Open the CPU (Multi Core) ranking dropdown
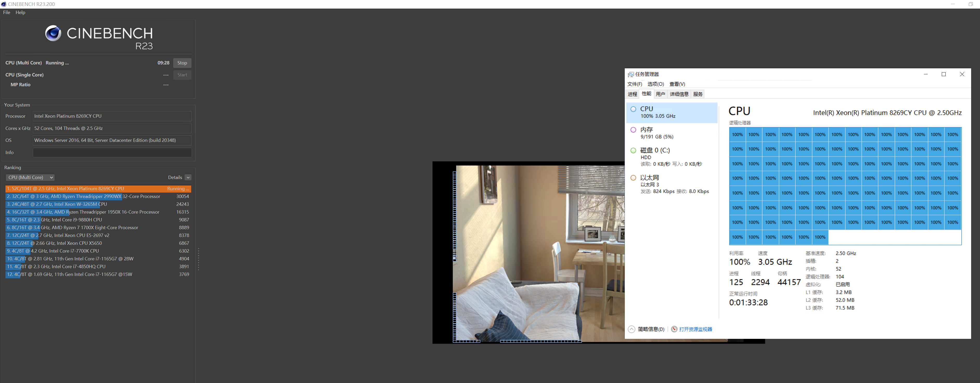 pos(30,177)
